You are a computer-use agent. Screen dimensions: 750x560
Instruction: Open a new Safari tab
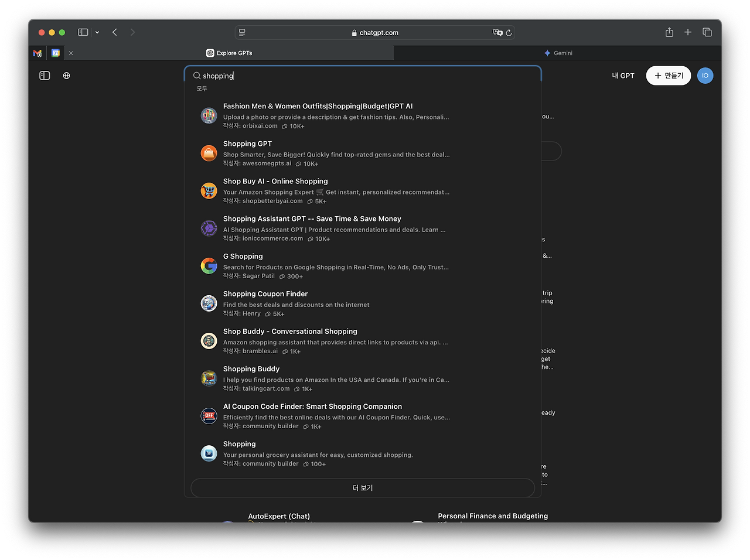point(688,32)
